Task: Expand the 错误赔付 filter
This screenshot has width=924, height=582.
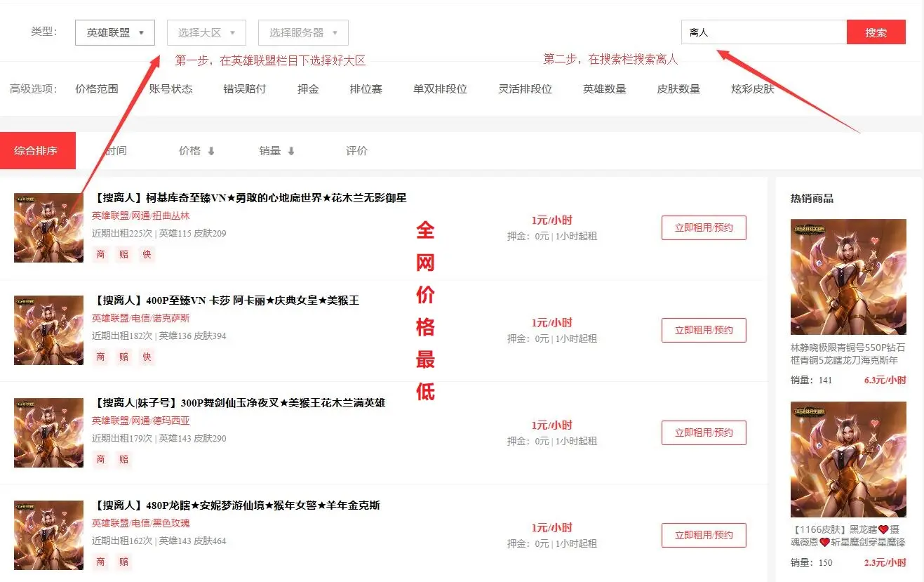Action: point(245,89)
